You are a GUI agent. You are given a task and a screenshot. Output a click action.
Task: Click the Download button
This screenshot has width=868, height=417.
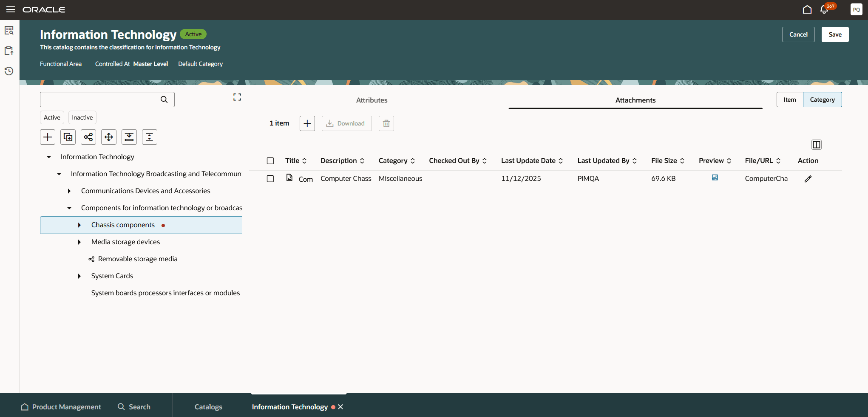tap(347, 123)
